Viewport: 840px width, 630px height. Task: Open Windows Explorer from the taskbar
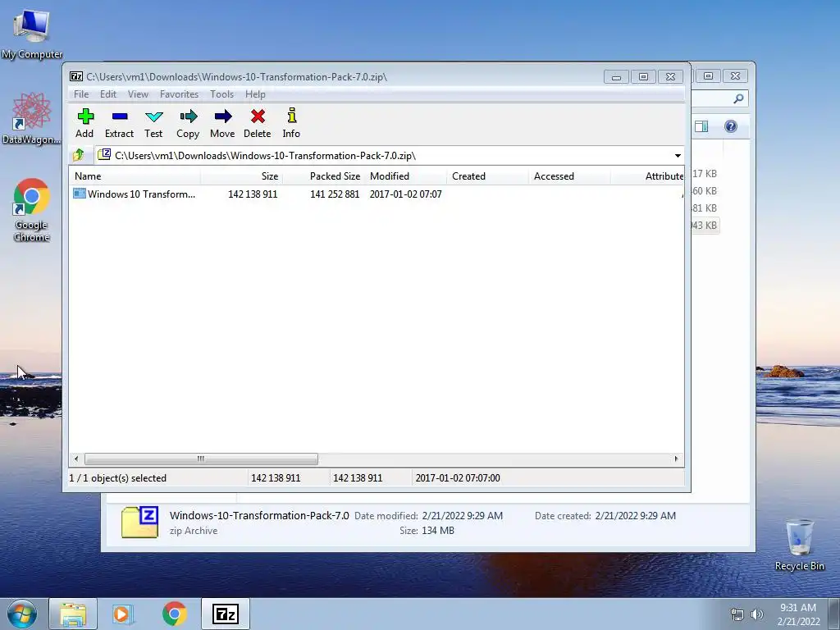coord(73,614)
